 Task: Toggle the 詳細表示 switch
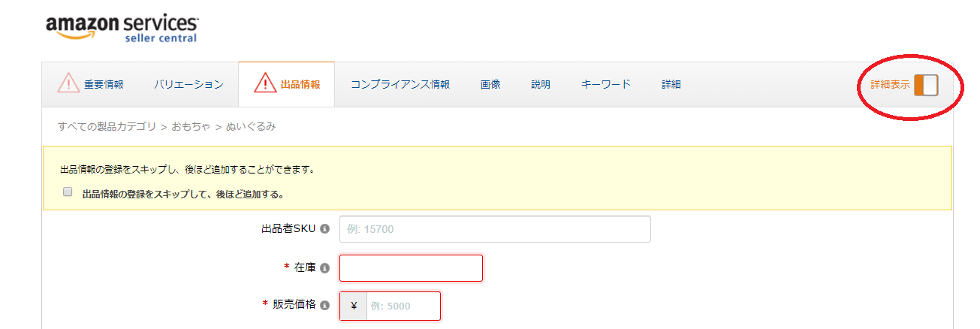(x=926, y=85)
